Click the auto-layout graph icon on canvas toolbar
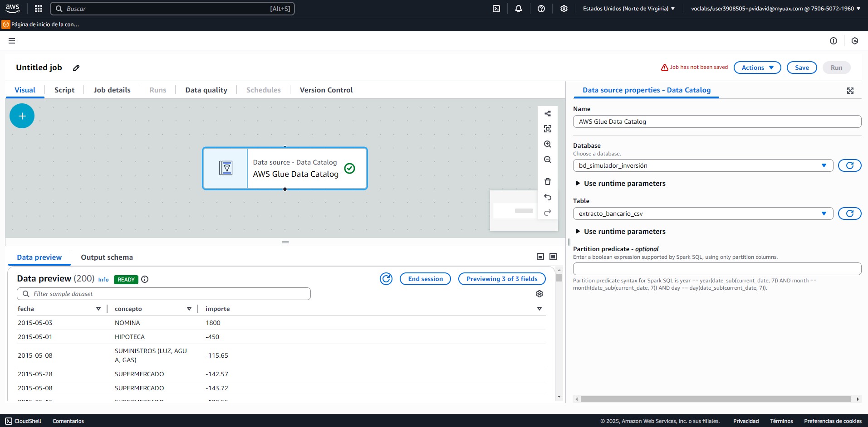This screenshot has width=868, height=427. [x=548, y=114]
